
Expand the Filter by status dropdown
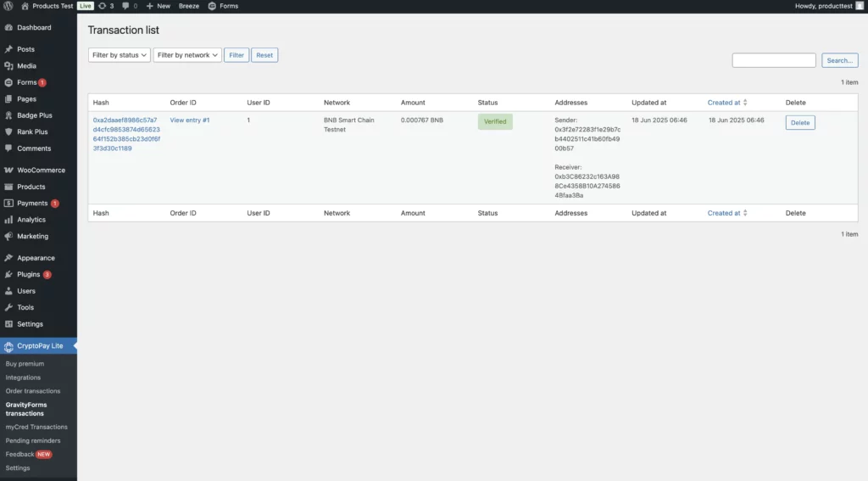120,55
